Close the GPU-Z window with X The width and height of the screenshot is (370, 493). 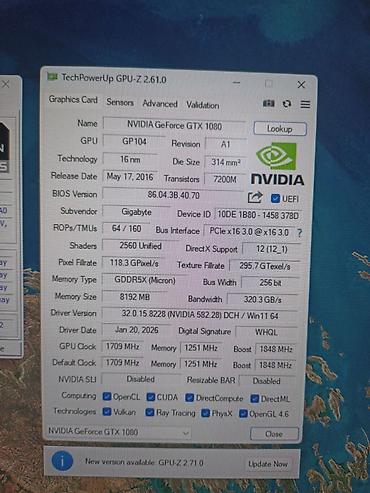point(301,85)
